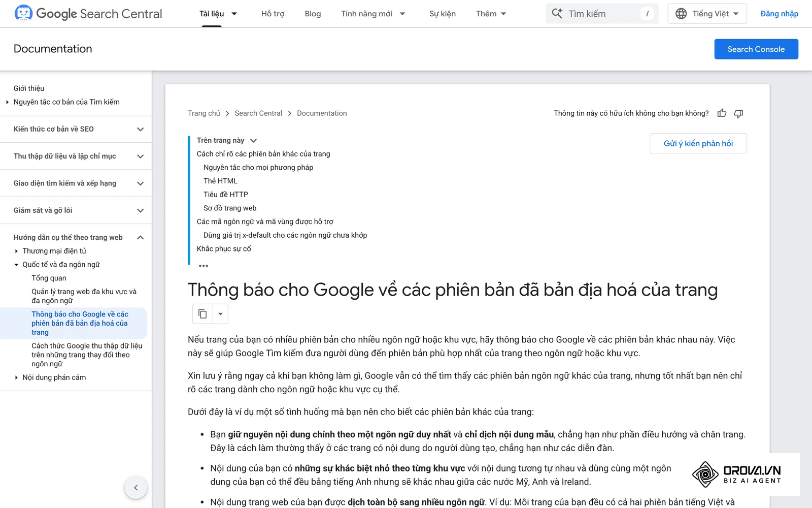Click the globe language icon
This screenshot has width=812, height=508.
pyautogui.click(x=681, y=14)
